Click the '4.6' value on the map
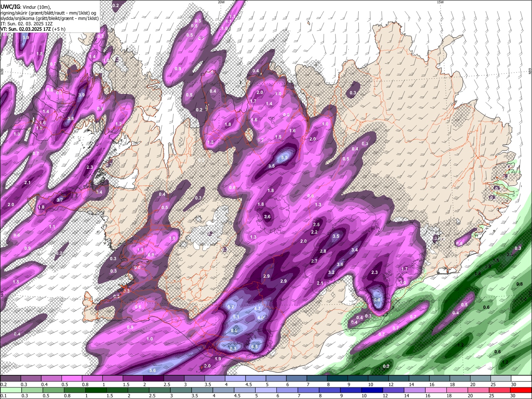Screen dimensions: 532x399 (261, 318)
